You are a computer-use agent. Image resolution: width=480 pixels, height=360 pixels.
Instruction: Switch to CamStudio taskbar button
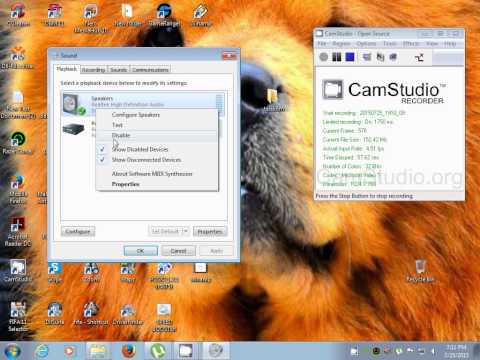point(186,351)
